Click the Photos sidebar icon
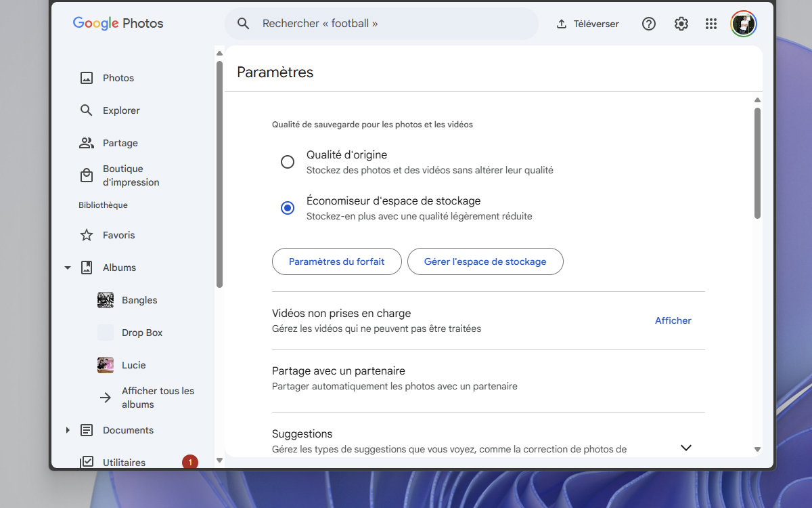 87,78
